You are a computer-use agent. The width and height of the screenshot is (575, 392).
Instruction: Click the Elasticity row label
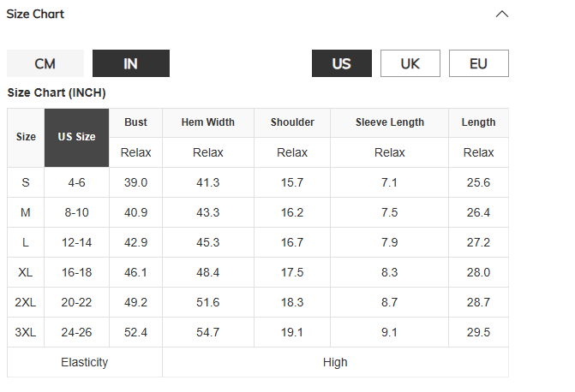85,362
